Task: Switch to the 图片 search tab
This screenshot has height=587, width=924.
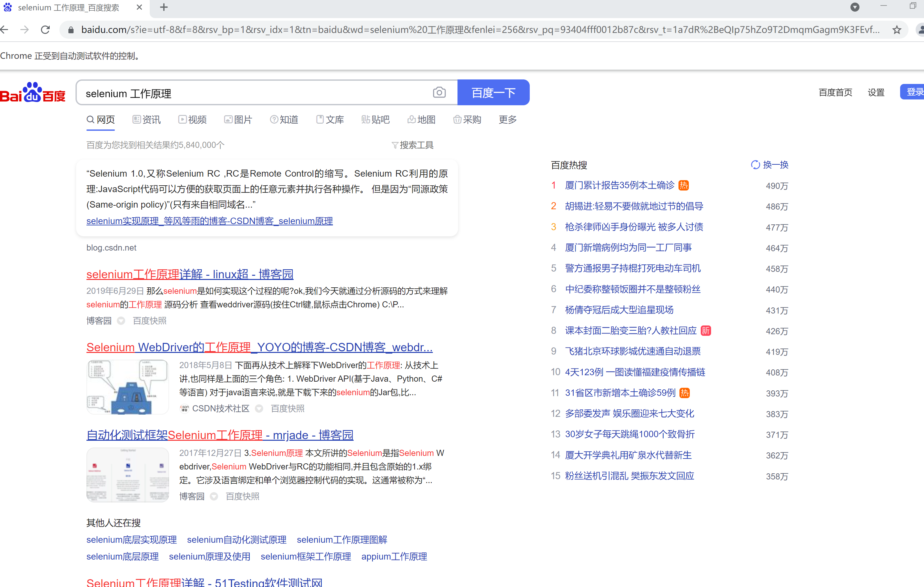Action: pos(238,120)
